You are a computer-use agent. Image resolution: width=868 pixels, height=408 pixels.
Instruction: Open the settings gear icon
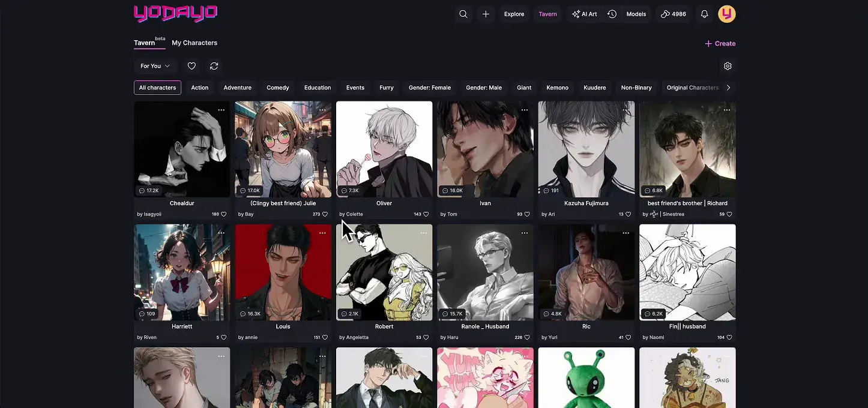(x=728, y=66)
